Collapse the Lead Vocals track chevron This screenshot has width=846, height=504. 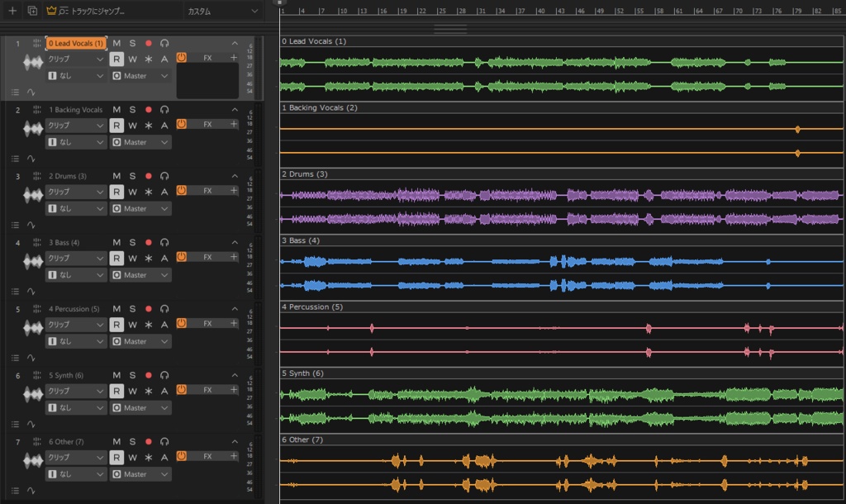(235, 43)
